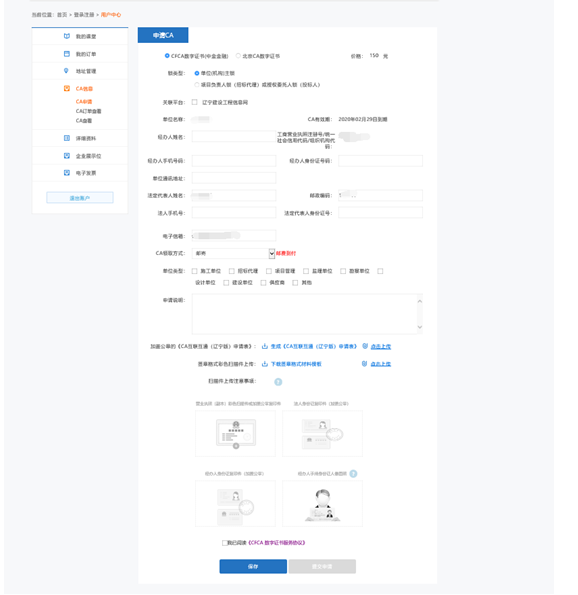The height and width of the screenshot is (595, 578).
Task: Open the CA领取方式 dropdown arrow
Action: pos(272,253)
